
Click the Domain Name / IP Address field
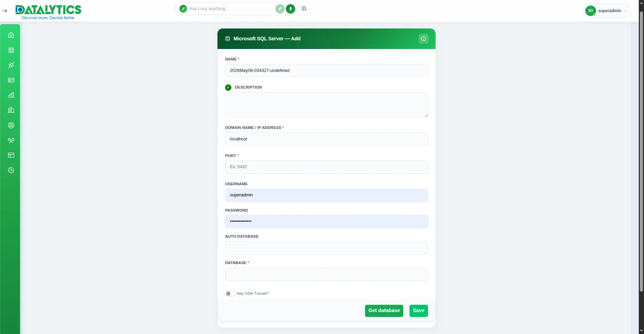point(327,139)
